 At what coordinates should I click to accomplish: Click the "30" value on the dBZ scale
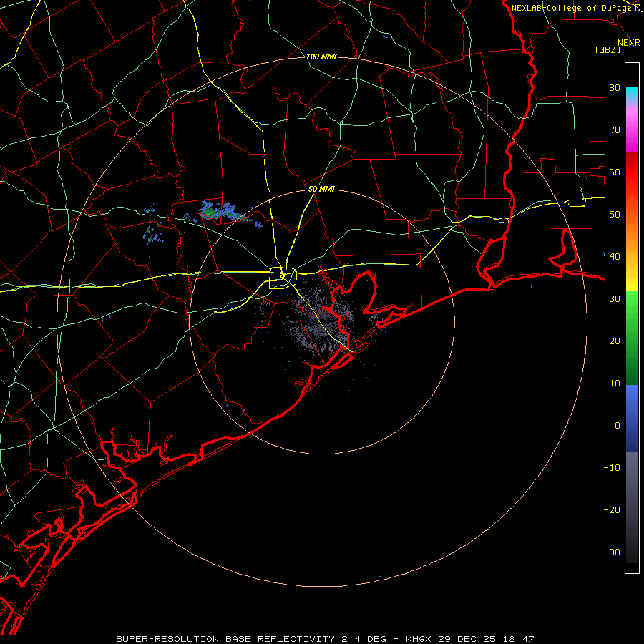[x=615, y=298]
